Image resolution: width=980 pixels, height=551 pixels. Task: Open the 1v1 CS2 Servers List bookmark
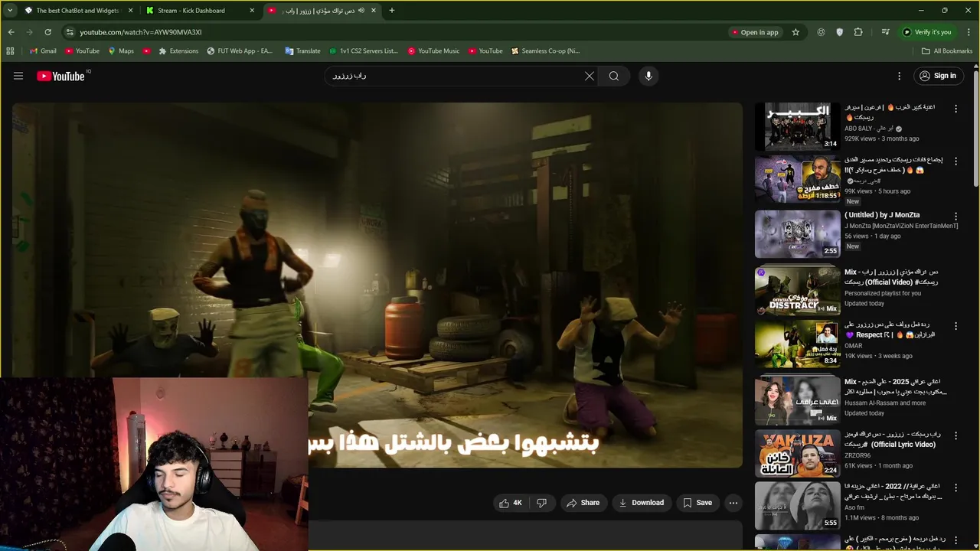[364, 51]
